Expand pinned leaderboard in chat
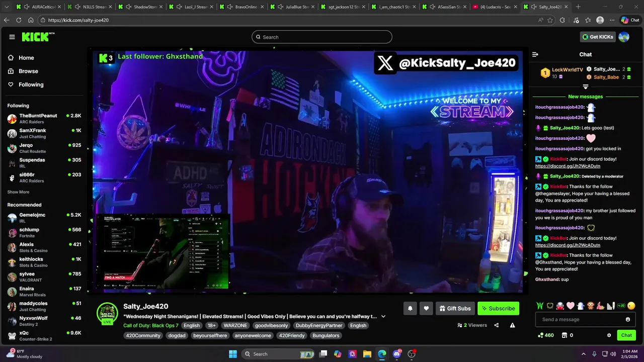 pos(586,87)
